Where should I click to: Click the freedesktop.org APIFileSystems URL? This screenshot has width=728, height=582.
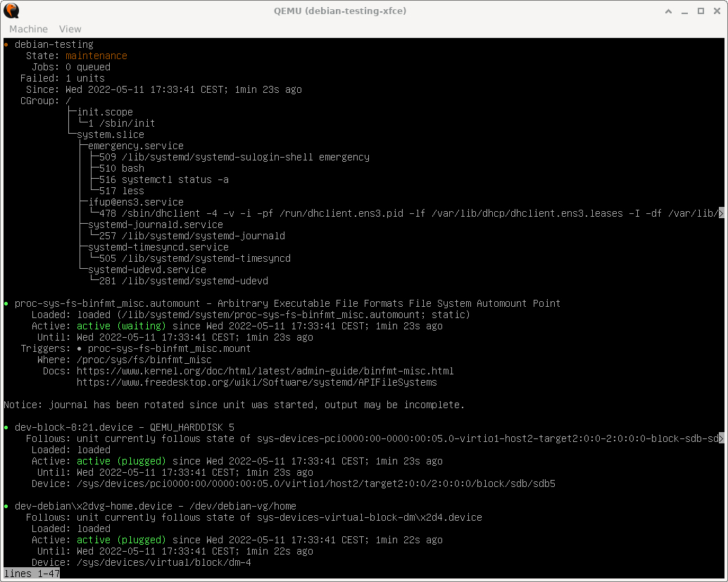click(x=257, y=382)
